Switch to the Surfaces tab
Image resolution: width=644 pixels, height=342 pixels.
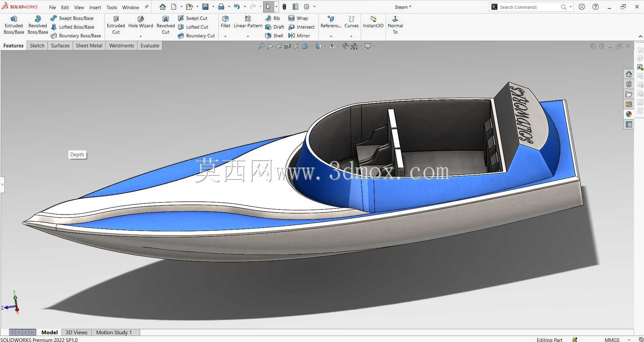60,46
